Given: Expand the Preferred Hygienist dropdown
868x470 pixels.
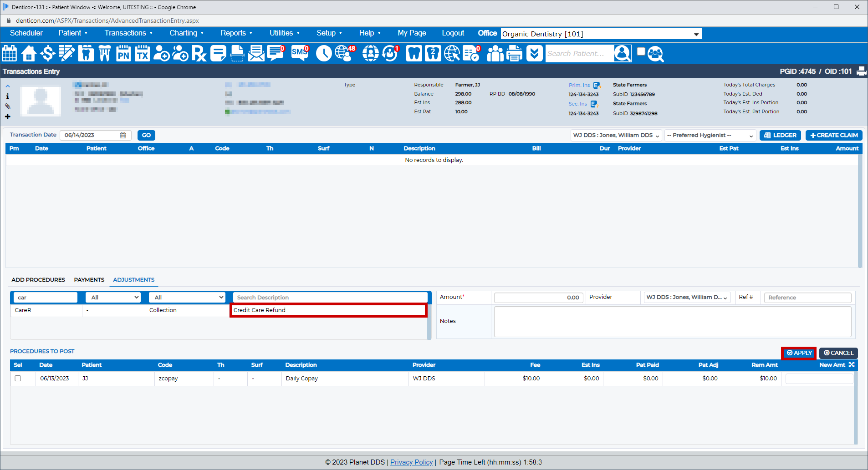Looking at the screenshot, I should [x=710, y=136].
